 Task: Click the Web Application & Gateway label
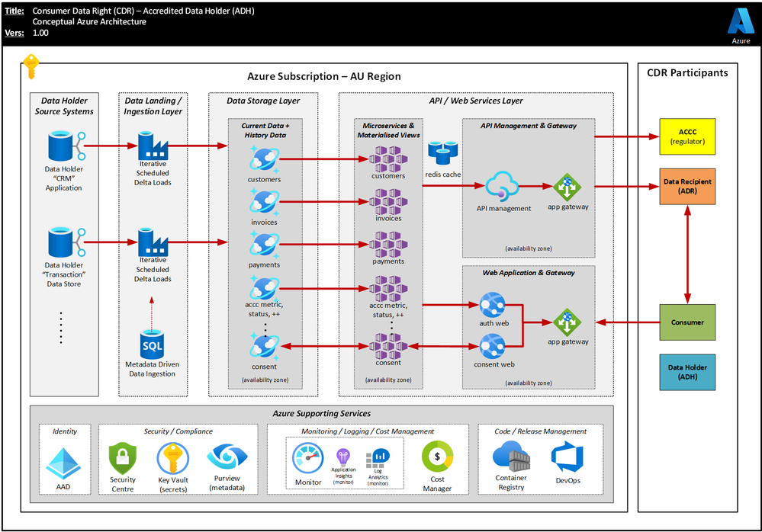click(529, 273)
